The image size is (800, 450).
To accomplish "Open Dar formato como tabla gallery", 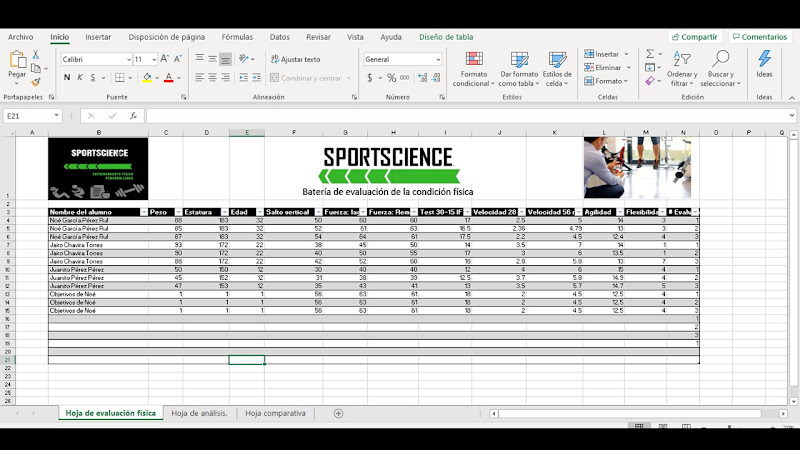I will point(519,69).
